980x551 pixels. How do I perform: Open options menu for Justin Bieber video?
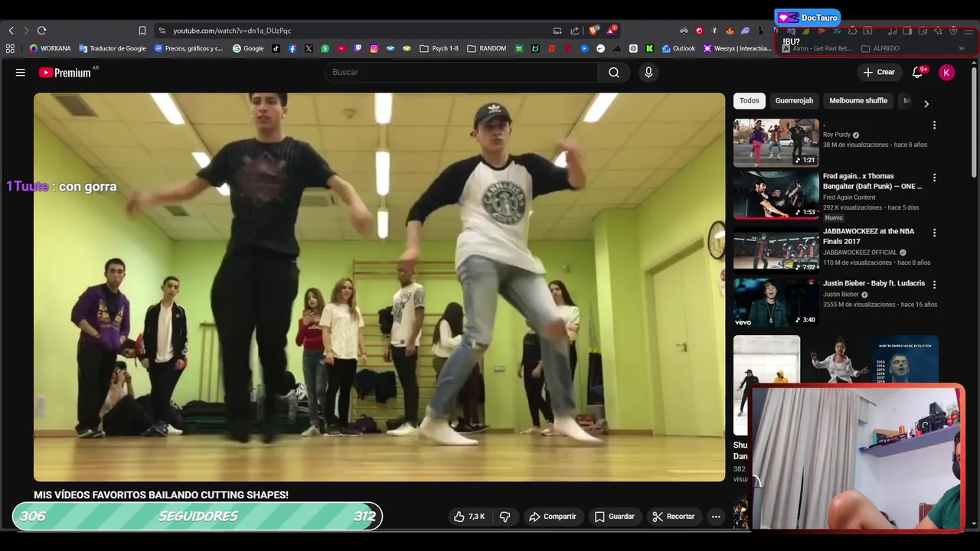click(934, 284)
